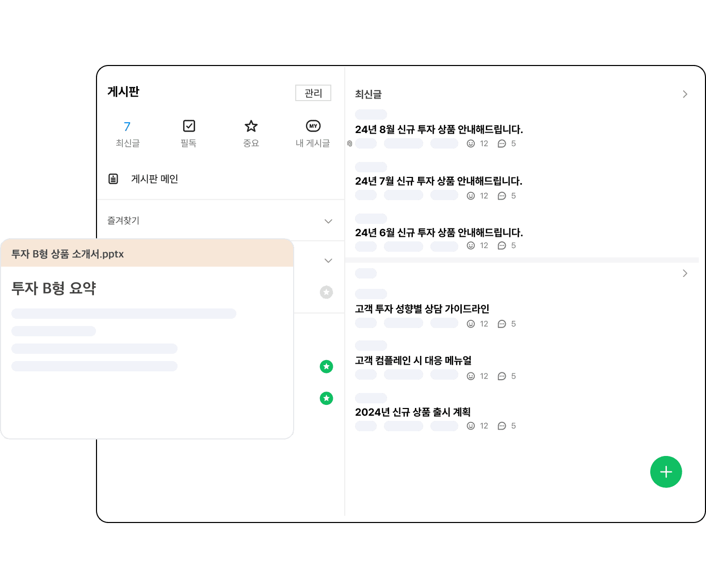The width and height of the screenshot is (706, 588).
Task: Click the green plus new post button
Action: pyautogui.click(x=666, y=471)
